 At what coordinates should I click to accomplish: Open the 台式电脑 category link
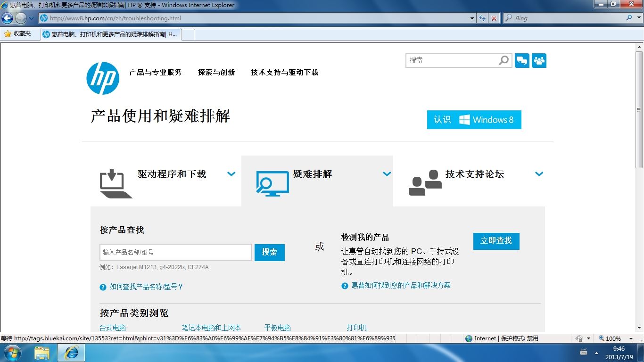(x=113, y=328)
